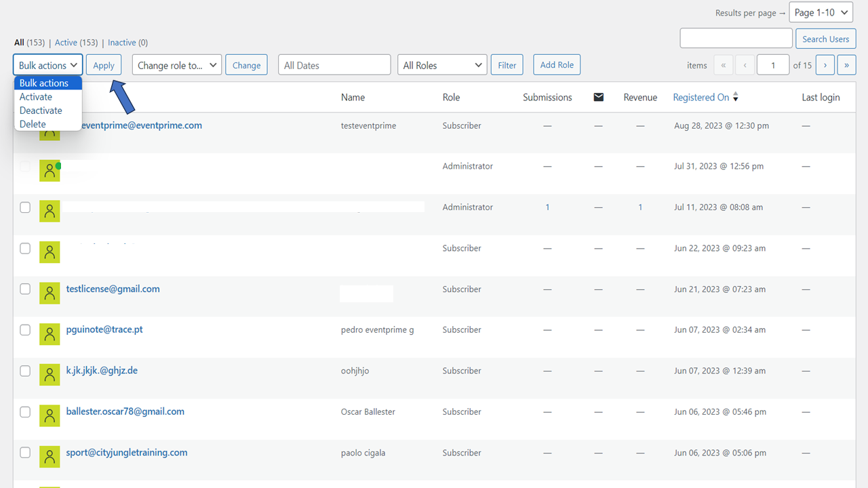Check the checkbox for pguinote@trace.pt
This screenshot has height=488, width=868.
[x=25, y=330]
